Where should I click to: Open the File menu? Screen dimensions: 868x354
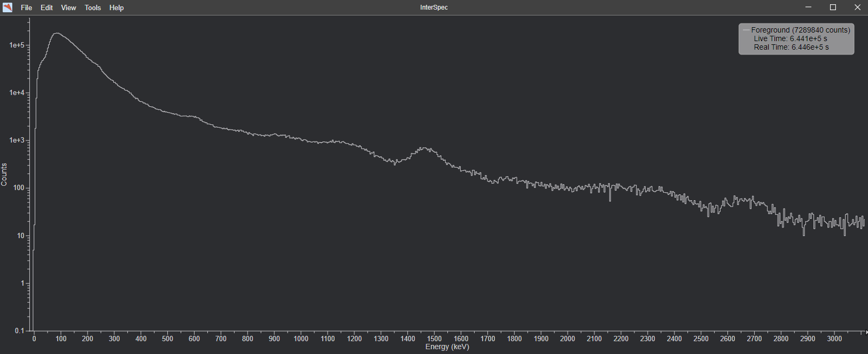tap(26, 7)
